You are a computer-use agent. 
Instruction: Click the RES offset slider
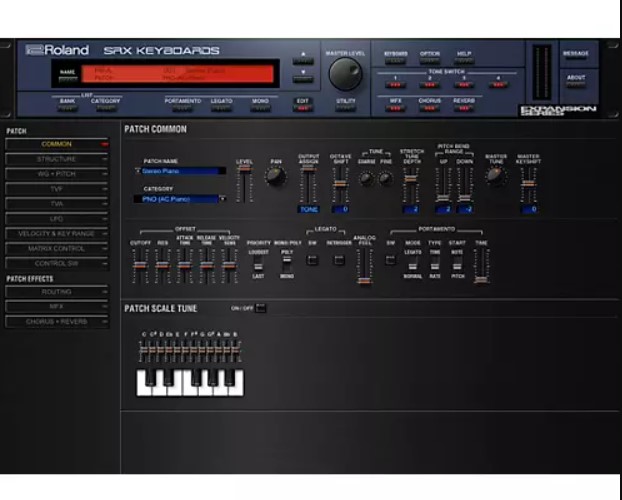[x=162, y=266]
